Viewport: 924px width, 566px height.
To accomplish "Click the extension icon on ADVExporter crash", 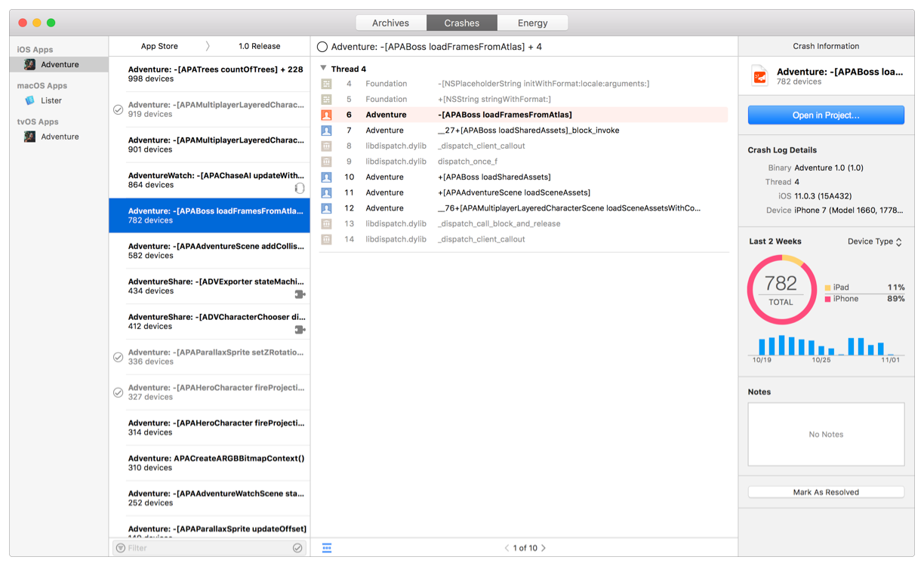I will tap(300, 294).
